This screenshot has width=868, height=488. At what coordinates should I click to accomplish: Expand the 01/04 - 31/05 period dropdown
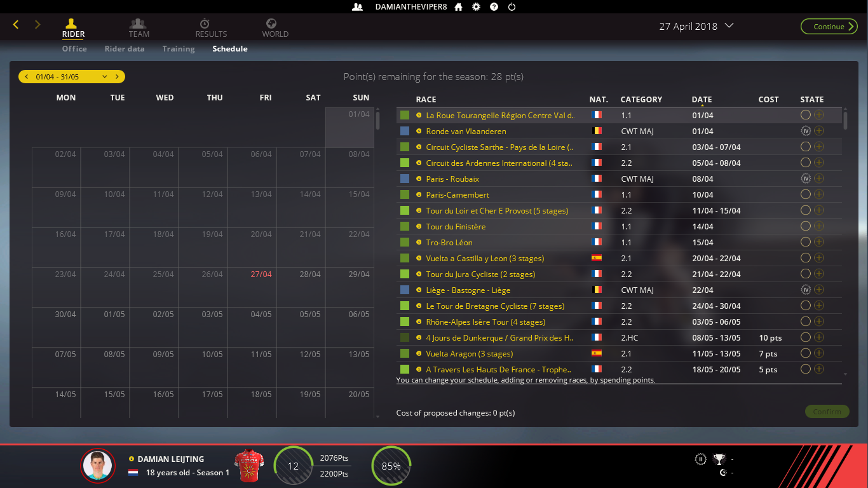(x=105, y=77)
